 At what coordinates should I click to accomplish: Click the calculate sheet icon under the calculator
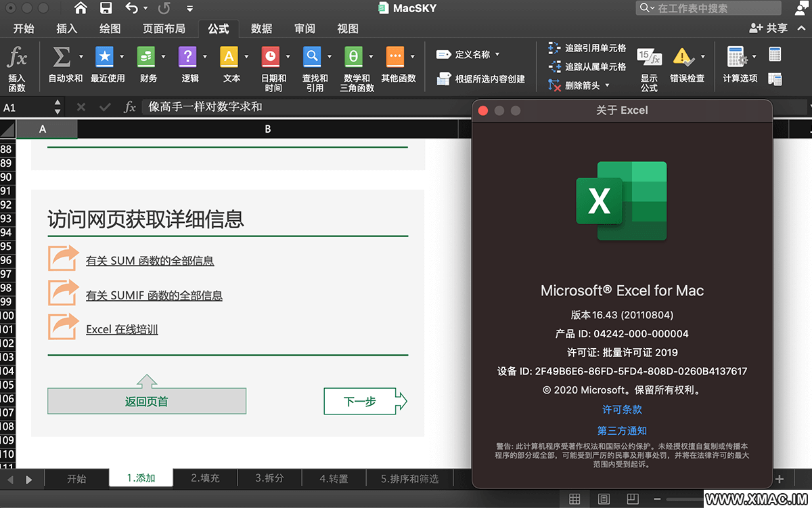pos(775,79)
